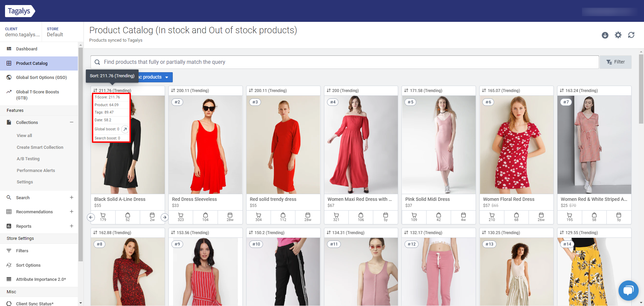Open Pink Solid Midi Dress thumbnail
Viewport: 644px width, 306px height.
pos(439,145)
